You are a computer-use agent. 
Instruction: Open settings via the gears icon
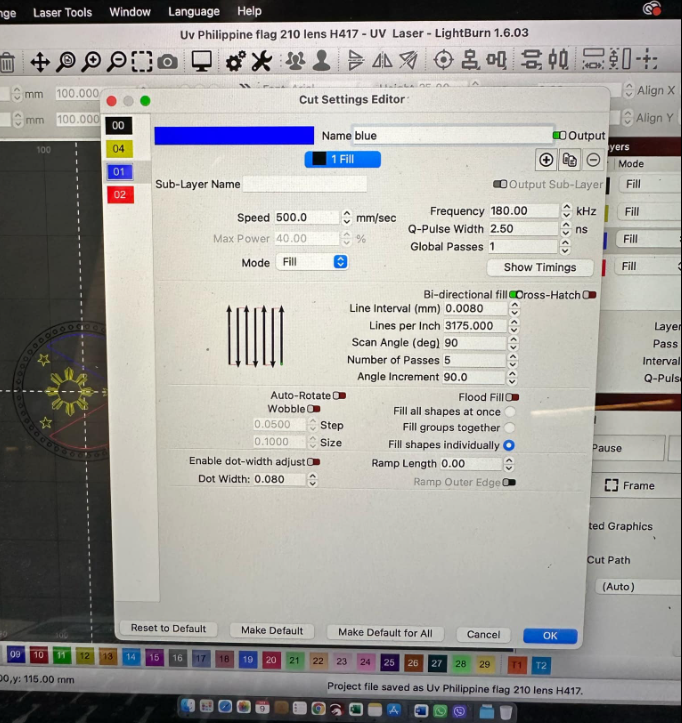coord(235,62)
